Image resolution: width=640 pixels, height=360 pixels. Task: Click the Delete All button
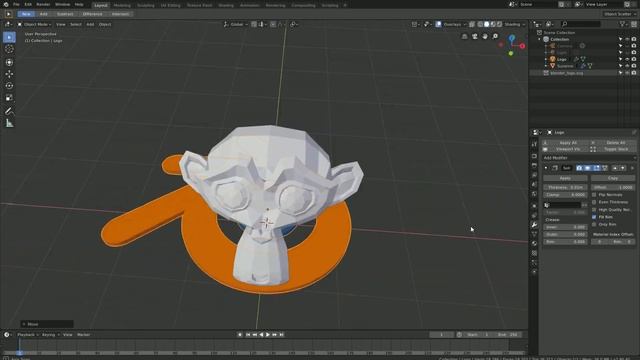point(613,143)
